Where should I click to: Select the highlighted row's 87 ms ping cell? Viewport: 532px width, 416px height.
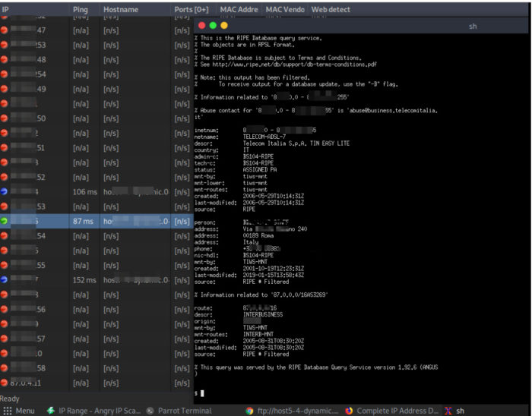[83, 221]
